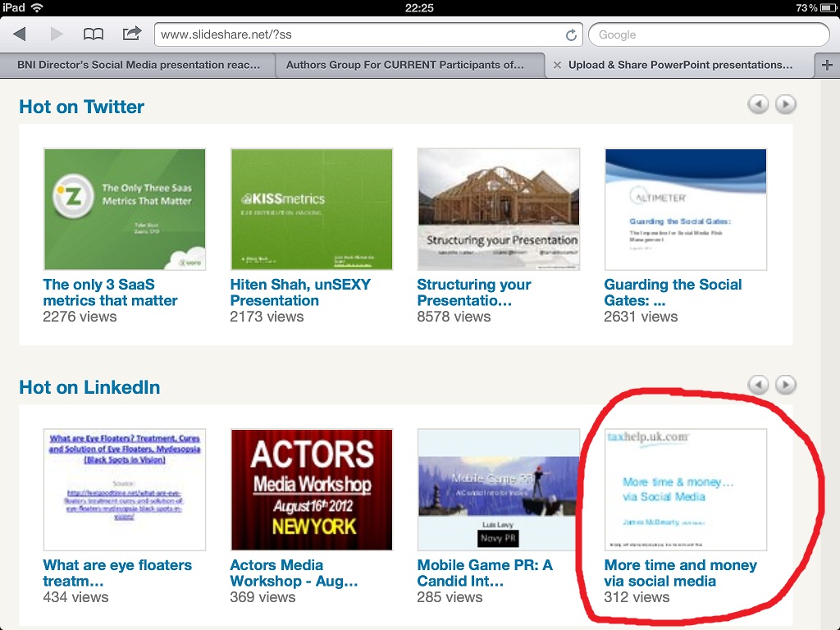Show next Hot on Twitter presentations

[786, 104]
